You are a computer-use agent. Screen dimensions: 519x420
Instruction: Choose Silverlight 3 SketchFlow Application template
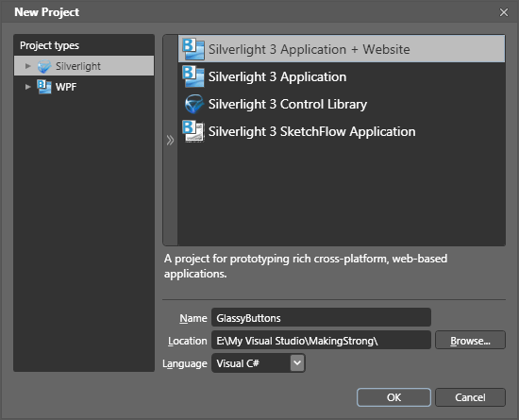click(x=342, y=131)
